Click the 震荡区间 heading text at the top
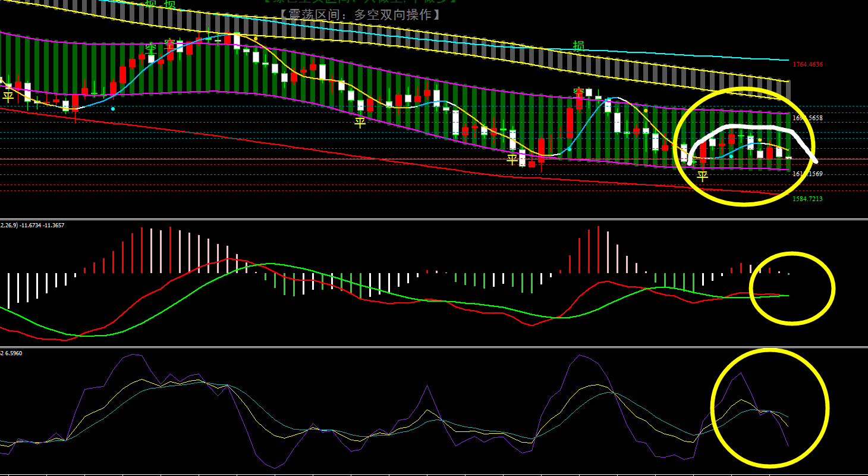Viewport: 868px width, 476px height. pos(360,15)
